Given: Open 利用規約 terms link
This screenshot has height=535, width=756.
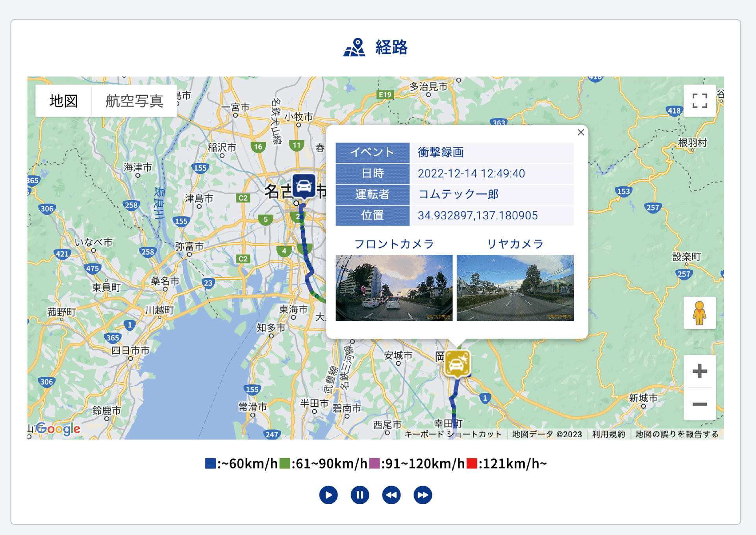Looking at the screenshot, I should (x=609, y=434).
